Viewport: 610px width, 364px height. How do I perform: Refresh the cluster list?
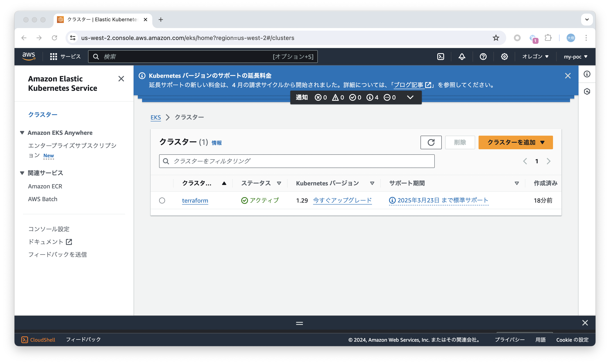[x=431, y=142]
